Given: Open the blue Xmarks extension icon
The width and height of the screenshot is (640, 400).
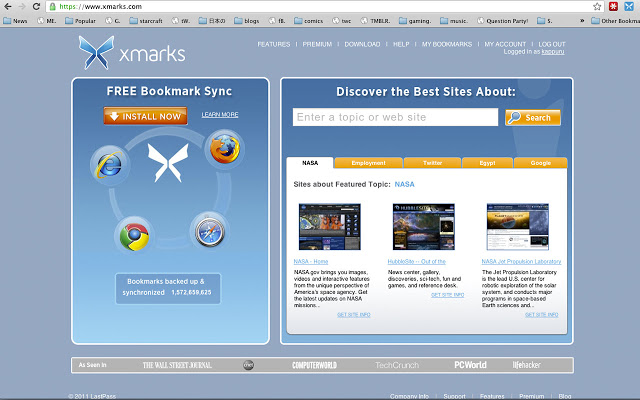Looking at the screenshot, I should click(x=629, y=7).
